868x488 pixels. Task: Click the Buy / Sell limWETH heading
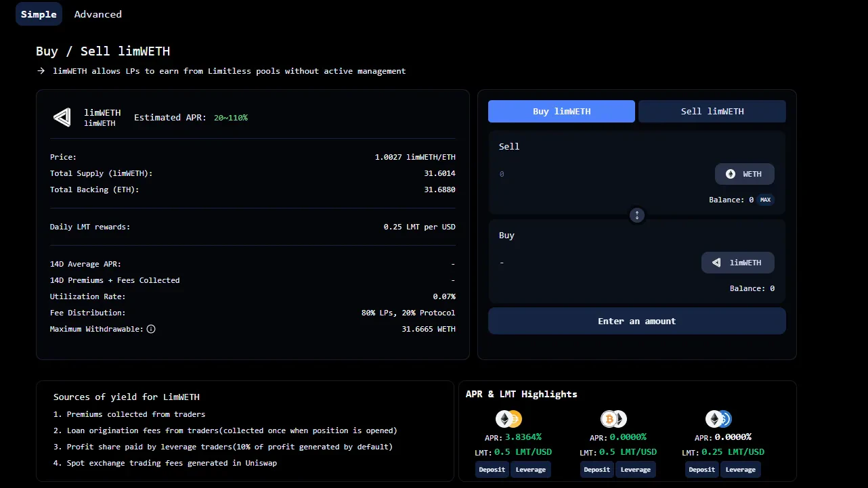click(x=103, y=51)
